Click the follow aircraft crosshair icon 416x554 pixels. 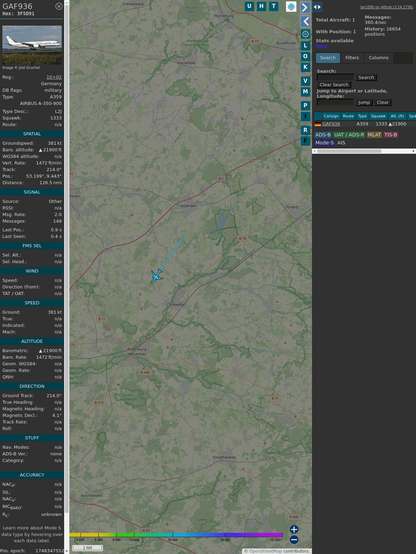305,34
